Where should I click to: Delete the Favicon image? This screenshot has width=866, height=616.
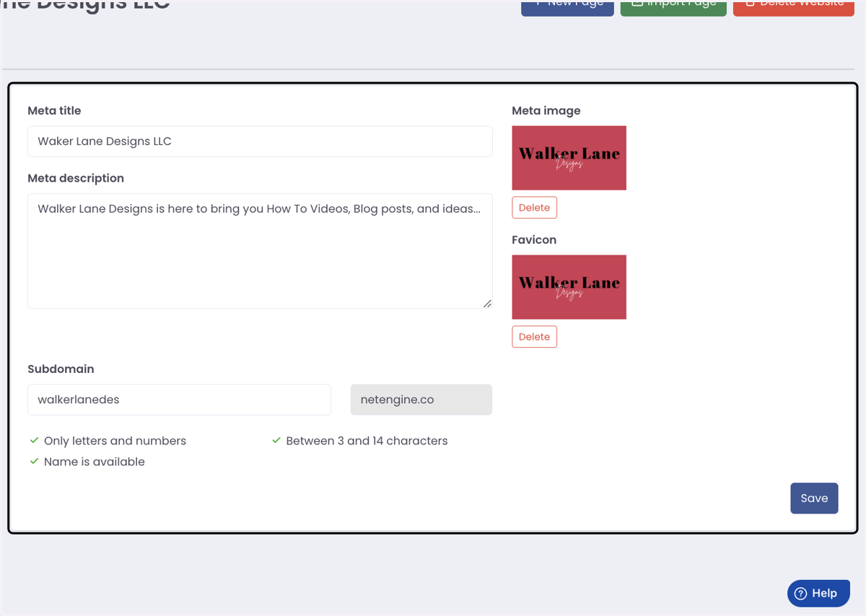(x=534, y=337)
